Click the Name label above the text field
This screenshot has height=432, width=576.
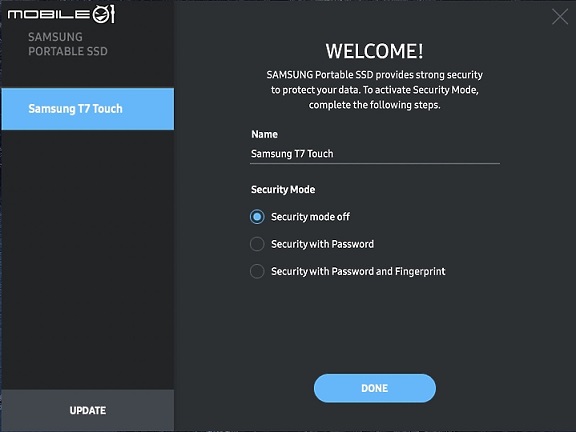pyautogui.click(x=264, y=134)
